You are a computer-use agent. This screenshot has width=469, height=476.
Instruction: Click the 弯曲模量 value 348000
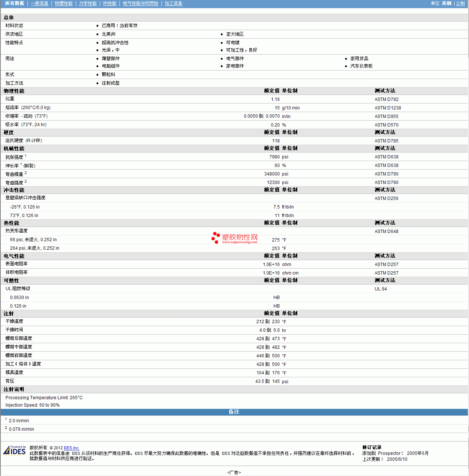(272, 174)
